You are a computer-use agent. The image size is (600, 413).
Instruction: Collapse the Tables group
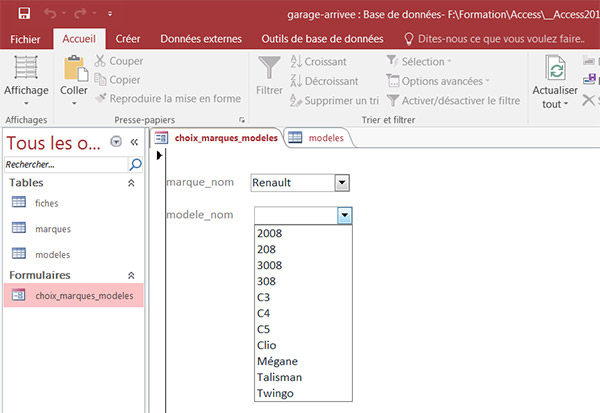tap(131, 183)
